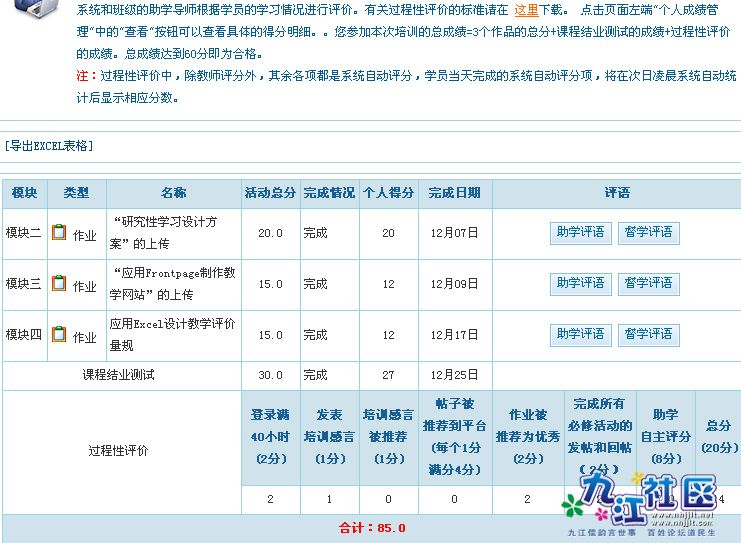Open 督学评语 for 模块二 row
Image resolution: width=741 pixels, height=543 pixels.
(x=649, y=233)
